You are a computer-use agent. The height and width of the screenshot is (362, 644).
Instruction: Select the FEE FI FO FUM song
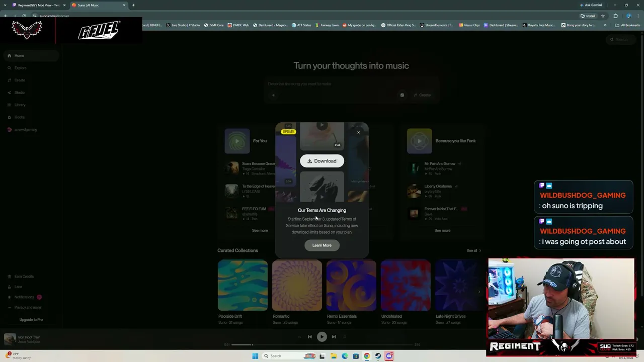[254, 209]
